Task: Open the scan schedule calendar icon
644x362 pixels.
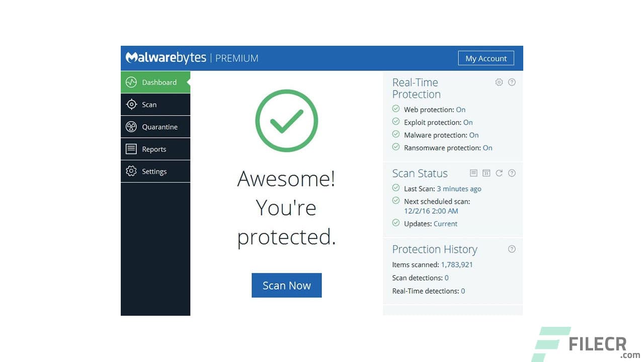Action: click(486, 173)
